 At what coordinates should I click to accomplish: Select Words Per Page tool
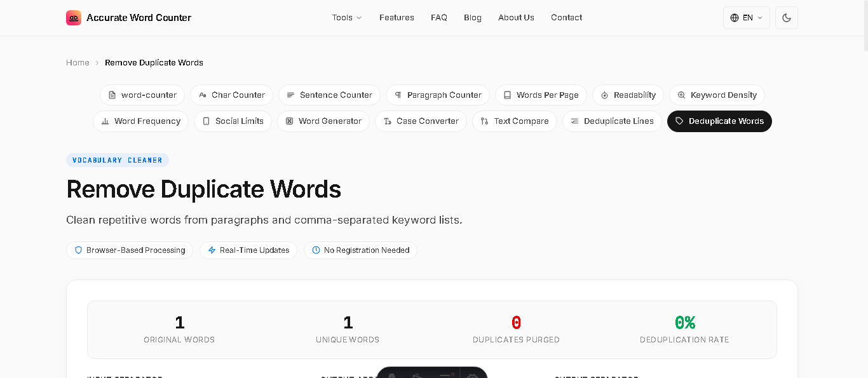click(x=541, y=95)
